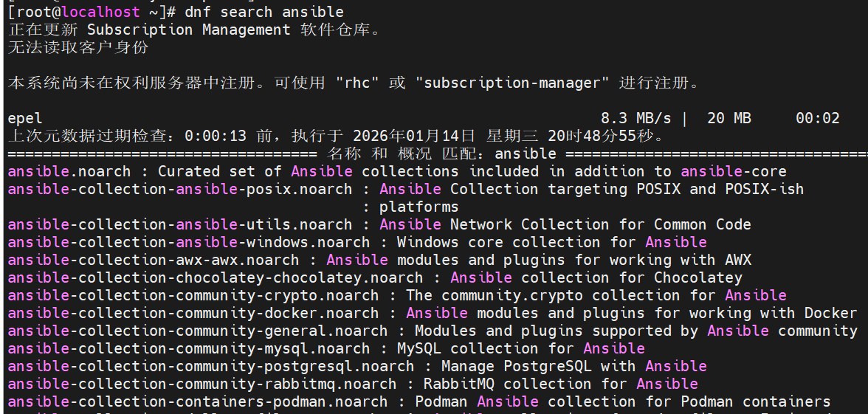Click the '[root@localhost ~]#' shell prompt
The height and width of the screenshot is (414, 868).
(92, 12)
